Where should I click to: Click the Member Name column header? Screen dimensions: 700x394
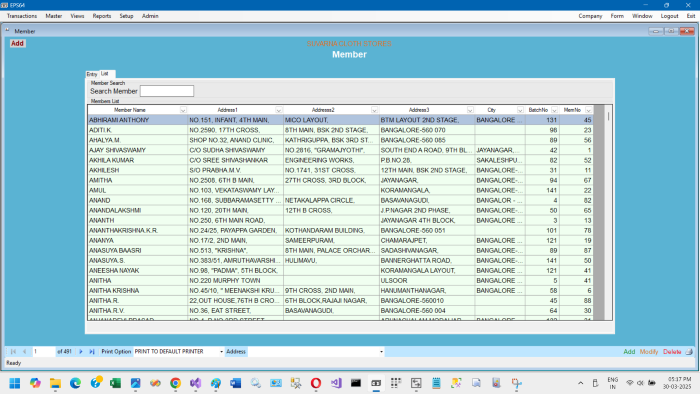tap(130, 110)
